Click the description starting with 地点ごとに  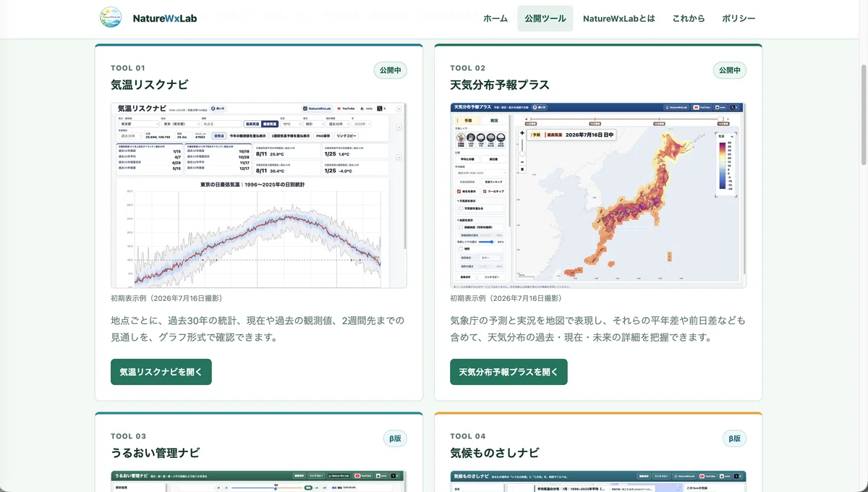click(258, 328)
